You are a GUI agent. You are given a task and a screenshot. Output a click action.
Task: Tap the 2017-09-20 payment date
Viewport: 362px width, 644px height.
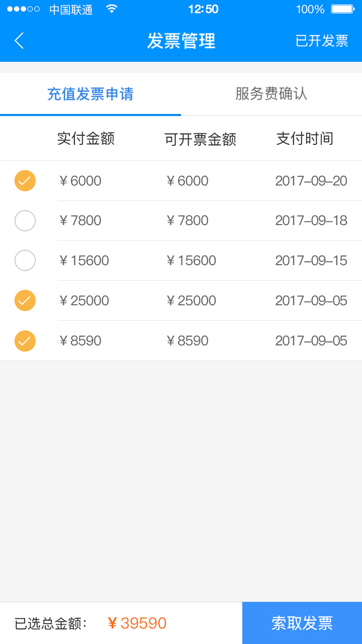[x=311, y=181]
